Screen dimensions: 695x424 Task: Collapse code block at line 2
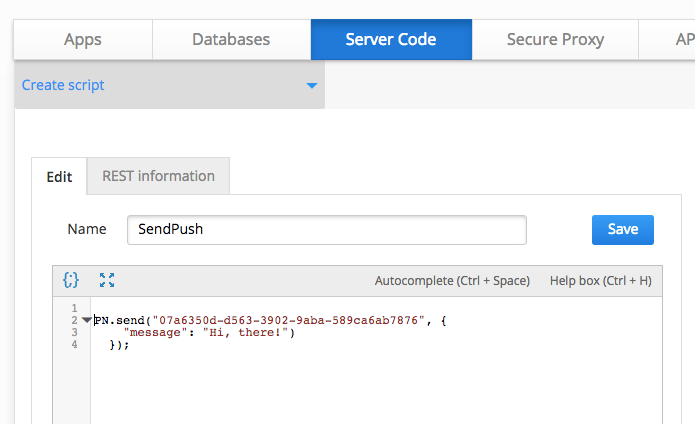tap(87, 320)
